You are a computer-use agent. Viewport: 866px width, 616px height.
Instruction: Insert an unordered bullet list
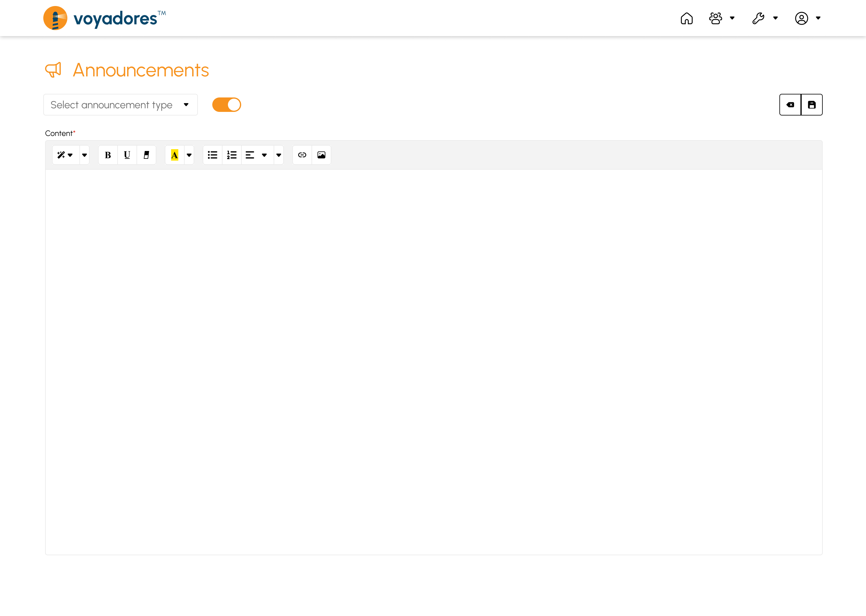click(213, 155)
